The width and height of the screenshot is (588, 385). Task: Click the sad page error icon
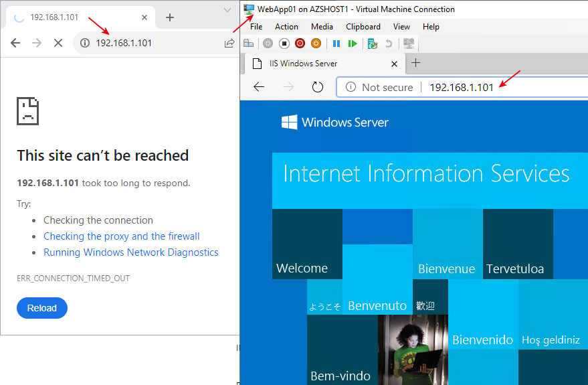coord(27,111)
